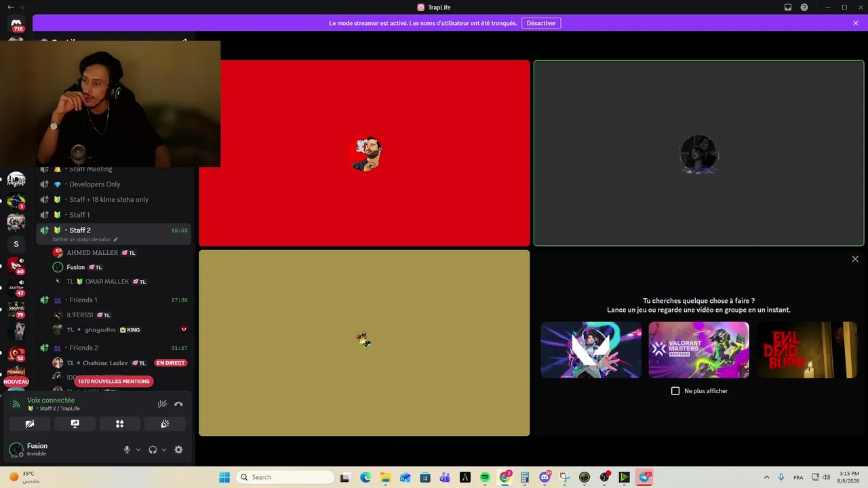Select the tan participant video tile
868x488 pixels.
point(364,343)
